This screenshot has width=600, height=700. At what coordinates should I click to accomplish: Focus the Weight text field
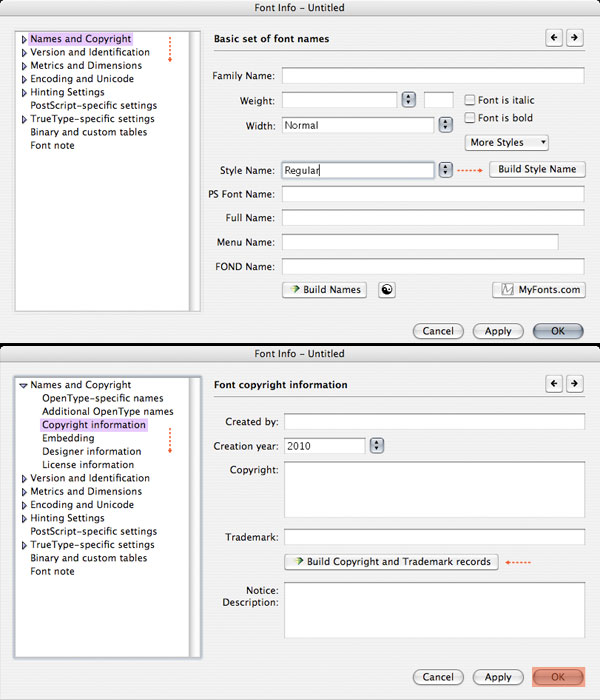pyautogui.click(x=339, y=100)
